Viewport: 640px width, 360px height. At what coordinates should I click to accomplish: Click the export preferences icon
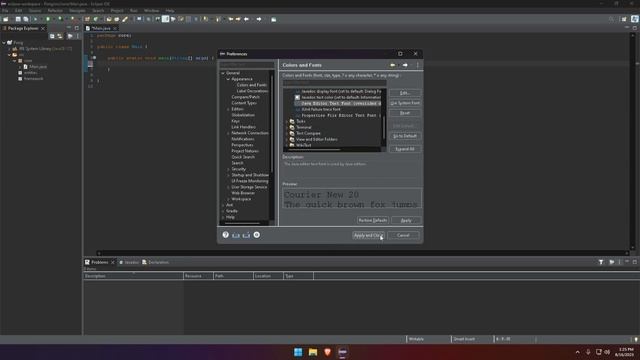(x=246, y=235)
